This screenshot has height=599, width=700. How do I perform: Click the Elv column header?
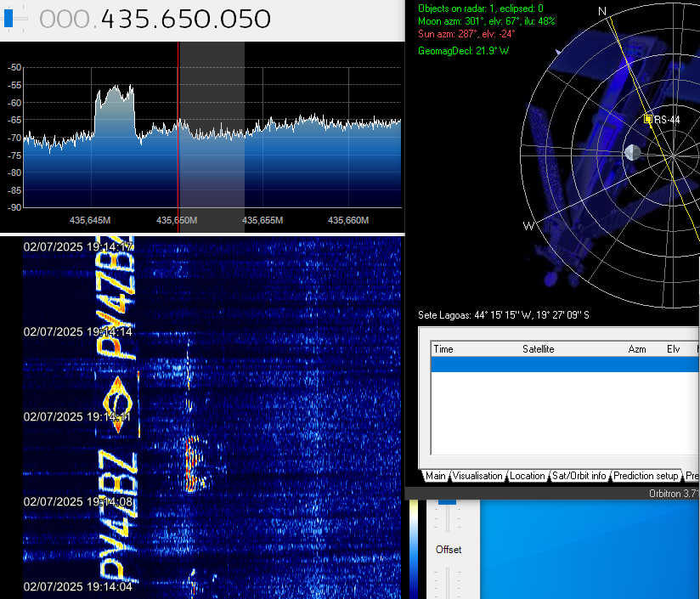click(x=673, y=349)
